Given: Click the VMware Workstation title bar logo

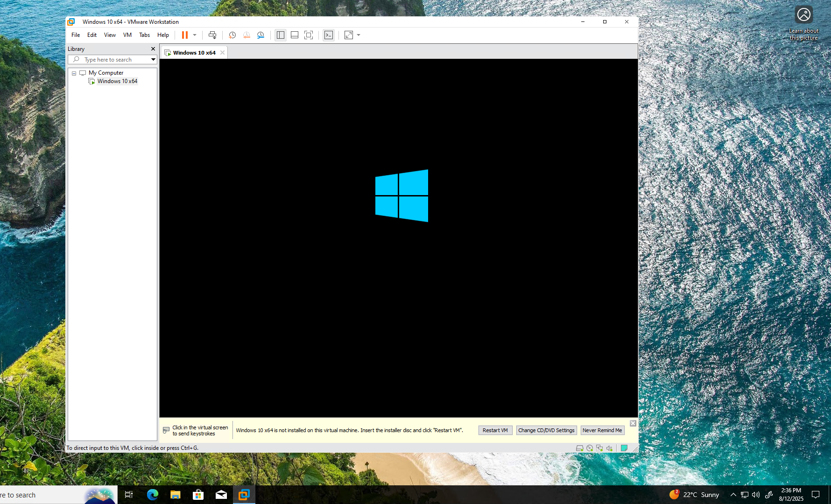Looking at the screenshot, I should click(x=71, y=22).
